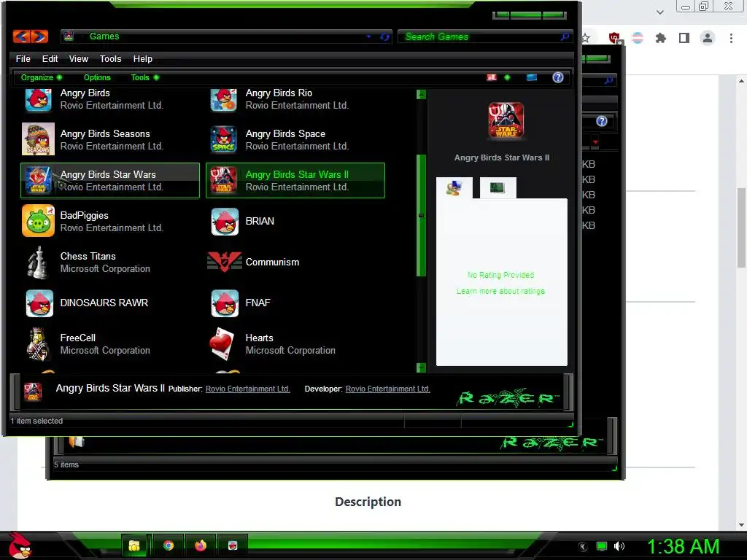Change the view using the view icon
Image resolution: width=747 pixels, height=560 pixels.
[492, 77]
